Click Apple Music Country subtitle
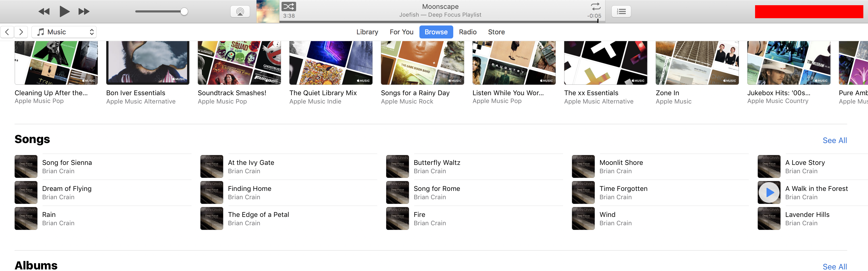The height and width of the screenshot is (271, 868). (778, 101)
